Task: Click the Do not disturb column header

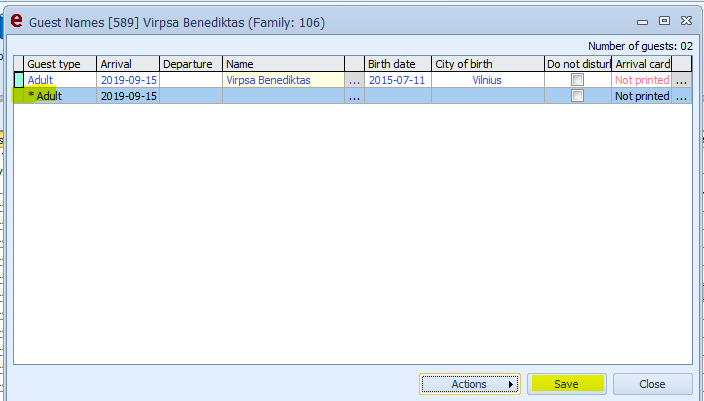Action: [578, 64]
